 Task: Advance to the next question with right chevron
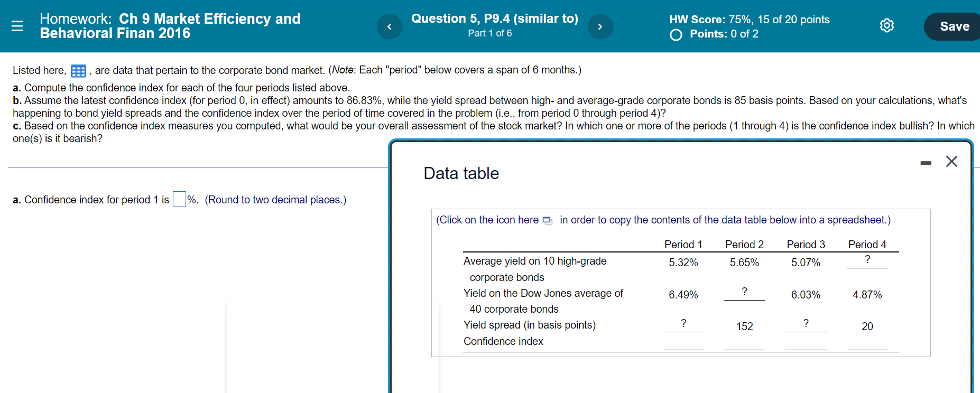click(x=600, y=26)
